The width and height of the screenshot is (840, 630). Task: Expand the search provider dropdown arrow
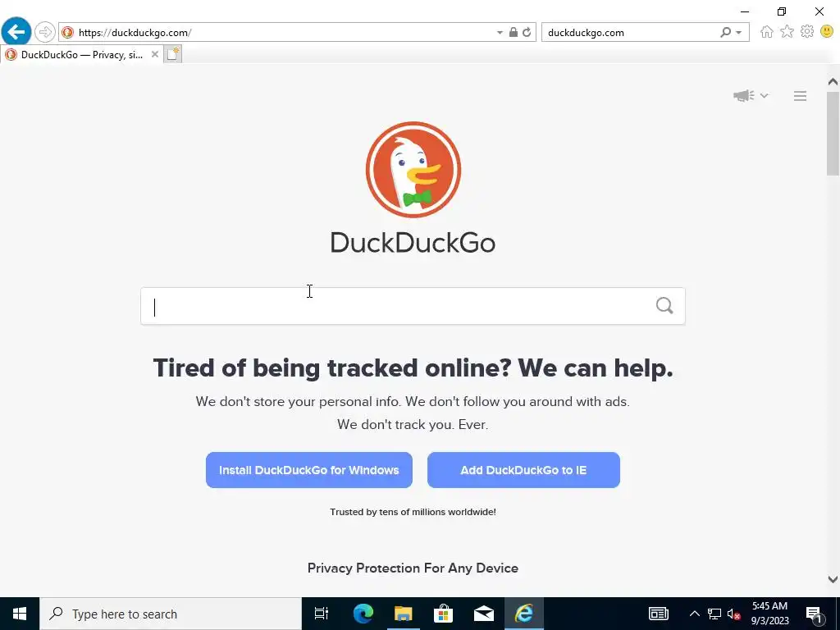pos(739,33)
